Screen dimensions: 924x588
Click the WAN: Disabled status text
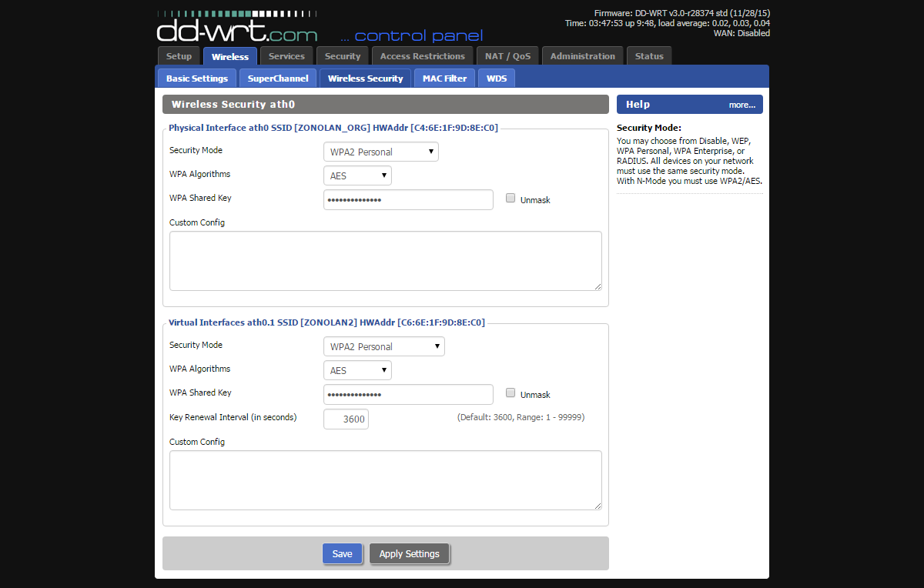[x=742, y=33]
